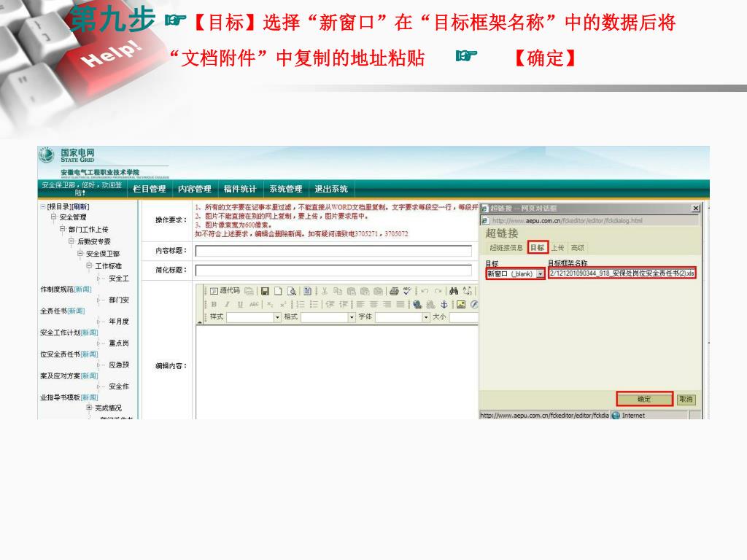Image resolution: width=747 pixels, height=560 pixels.
Task: Click the Paste clipboard icon
Action: [352, 291]
